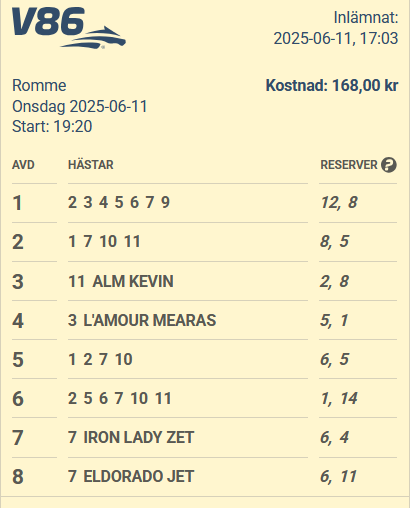The width and height of the screenshot is (410, 508).
Task: Click reserves 6, 11 for division 8
Action: coord(338,476)
